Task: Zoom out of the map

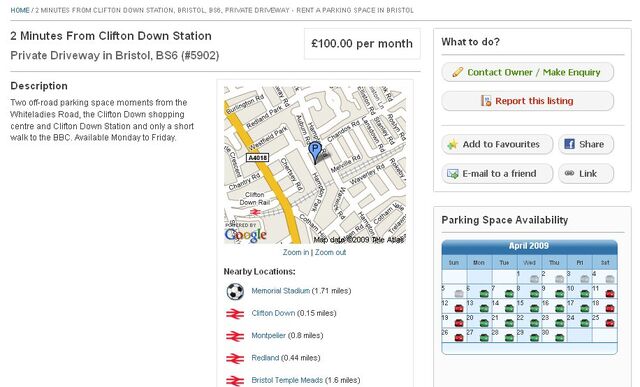Action: pyautogui.click(x=330, y=252)
